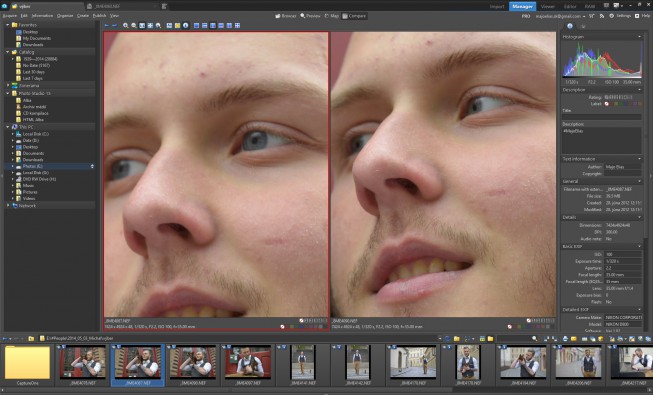Click the Zoner Photo Studio logo icon
The width and height of the screenshot is (653, 395).
4,6
